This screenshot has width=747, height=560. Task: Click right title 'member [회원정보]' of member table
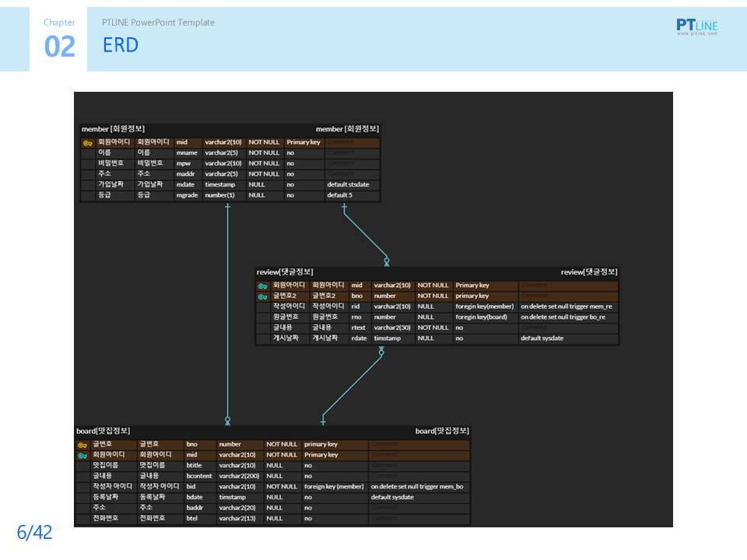(347, 129)
